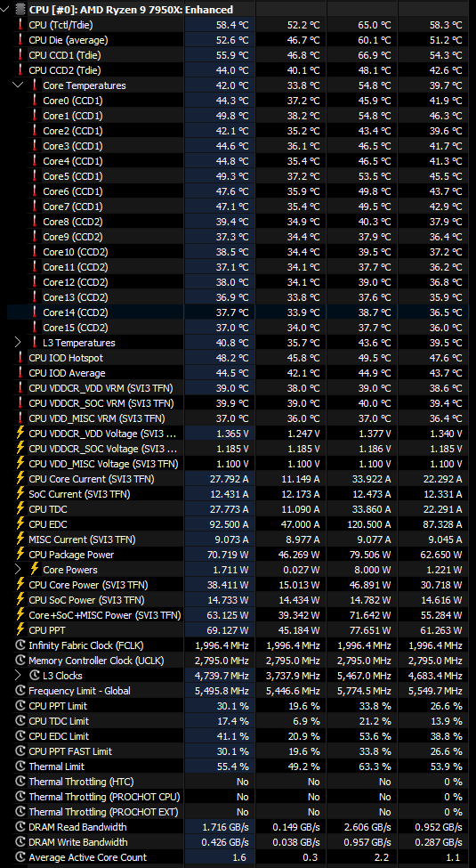Select the DRAM Read Bandwidth row
The height and width of the screenshot is (868, 476).
tap(238, 826)
